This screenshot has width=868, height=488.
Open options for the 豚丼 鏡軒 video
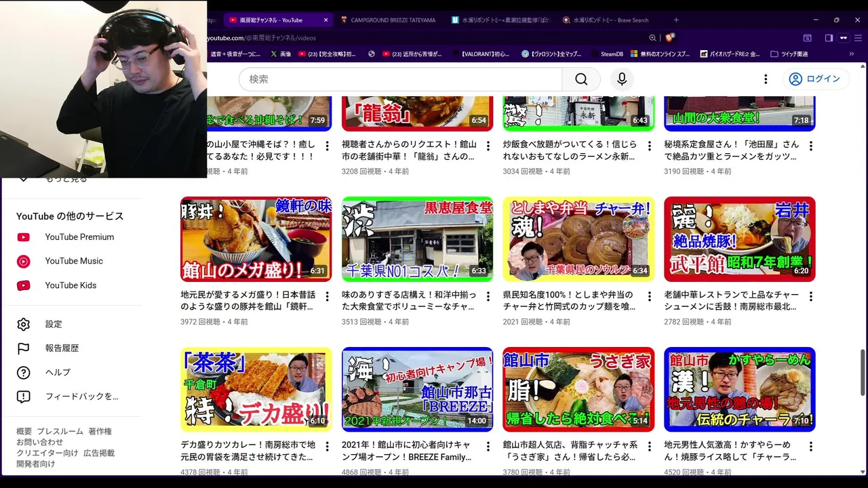pos(327,296)
